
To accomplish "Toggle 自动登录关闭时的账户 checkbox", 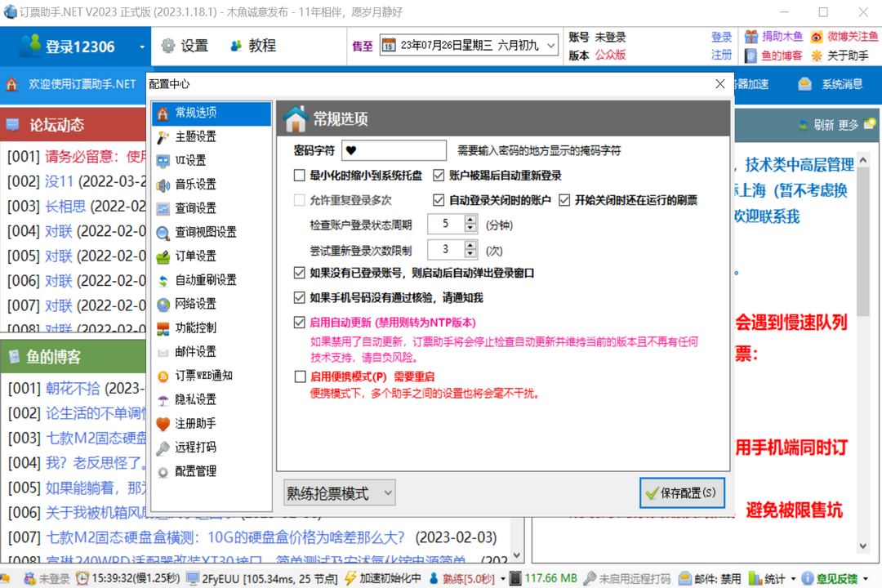I will pyautogui.click(x=439, y=200).
